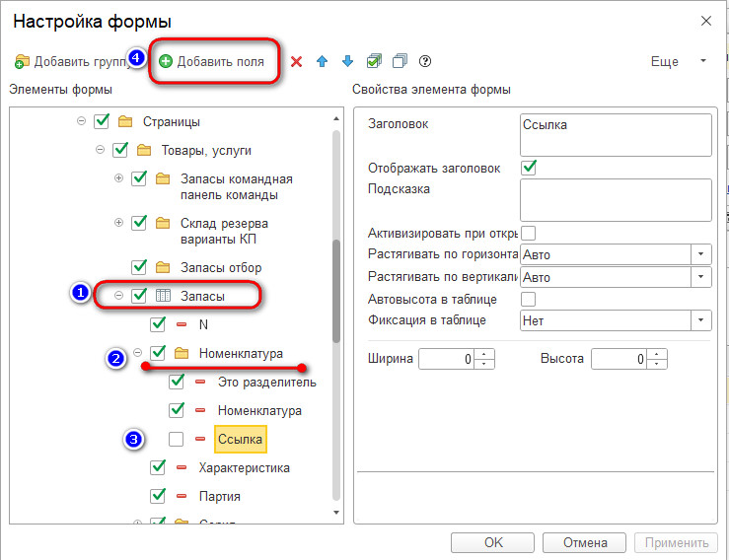Screen dimensions: 729x560
Task: Decrease Высота with down spinner
Action: [x=657, y=364]
